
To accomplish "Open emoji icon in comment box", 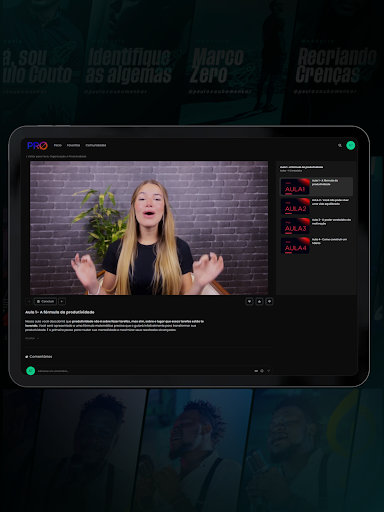I will (262, 371).
